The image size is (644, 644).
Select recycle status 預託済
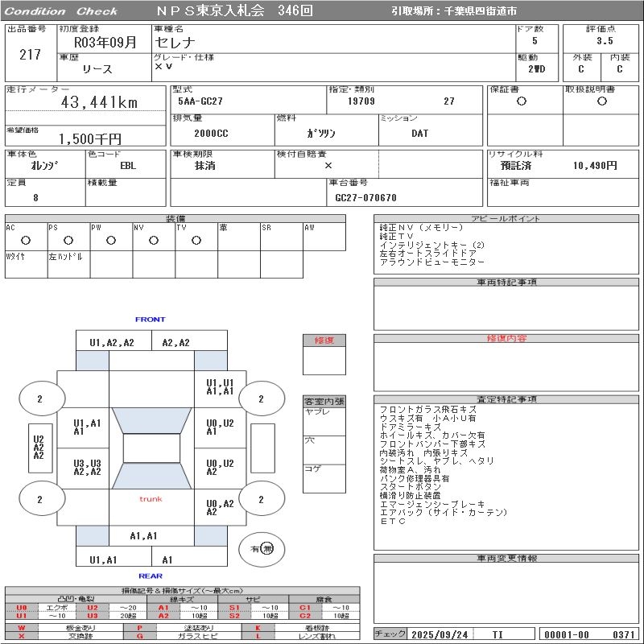(516, 166)
